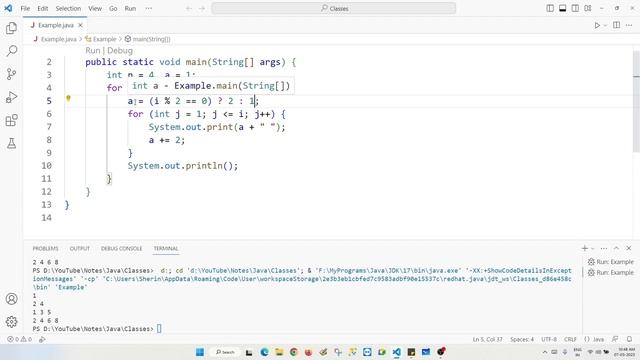Image resolution: width=640 pixels, height=360 pixels.
Task: Open the new terminal launch profile dropdown
Action: tap(593, 248)
